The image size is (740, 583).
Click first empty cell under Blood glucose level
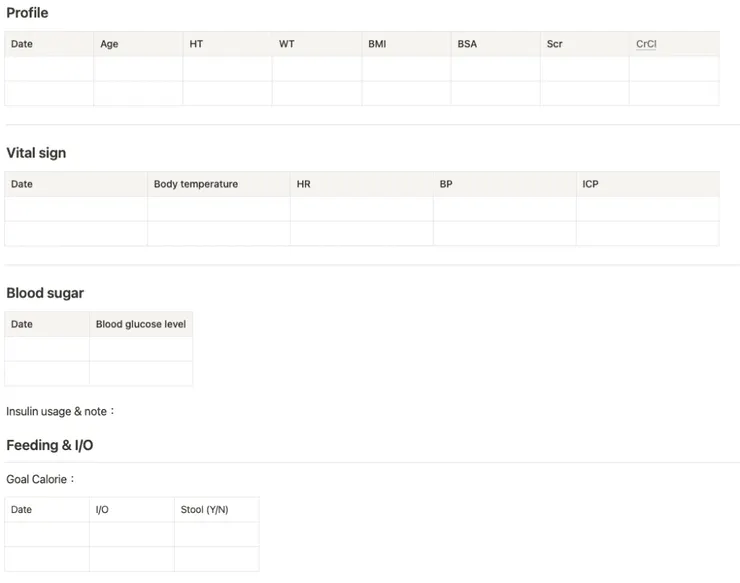141,349
